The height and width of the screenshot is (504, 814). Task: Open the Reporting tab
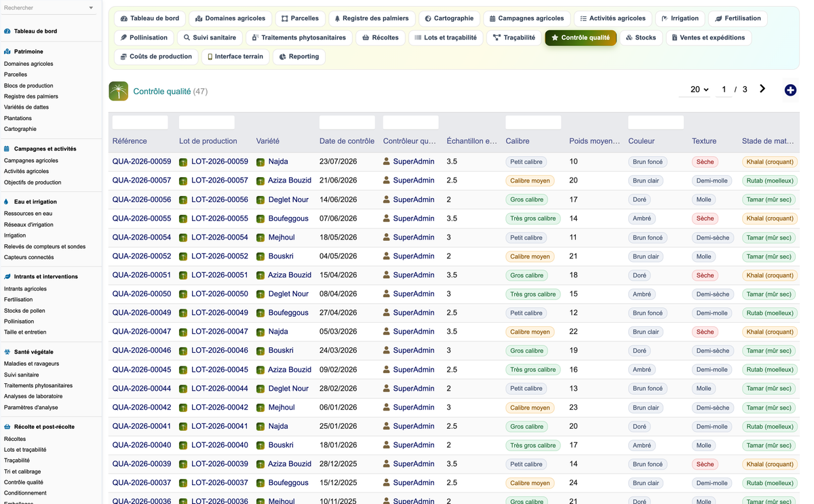(x=299, y=56)
